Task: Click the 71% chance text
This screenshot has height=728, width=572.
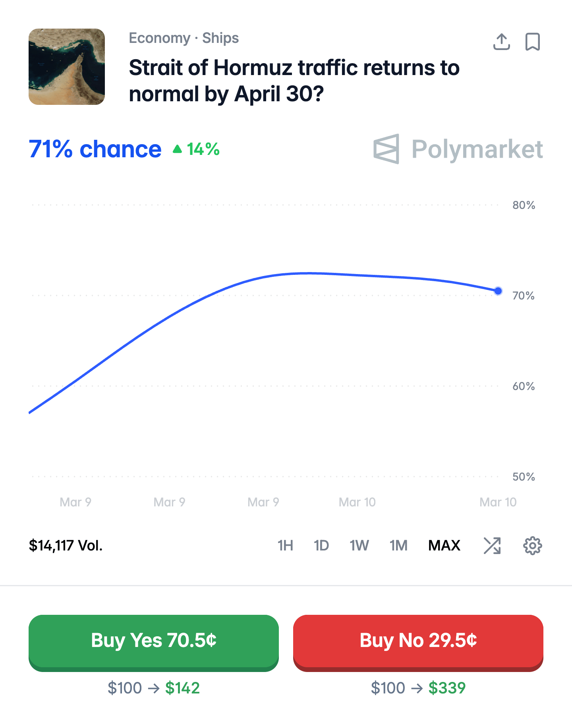Action: pyautogui.click(x=95, y=149)
